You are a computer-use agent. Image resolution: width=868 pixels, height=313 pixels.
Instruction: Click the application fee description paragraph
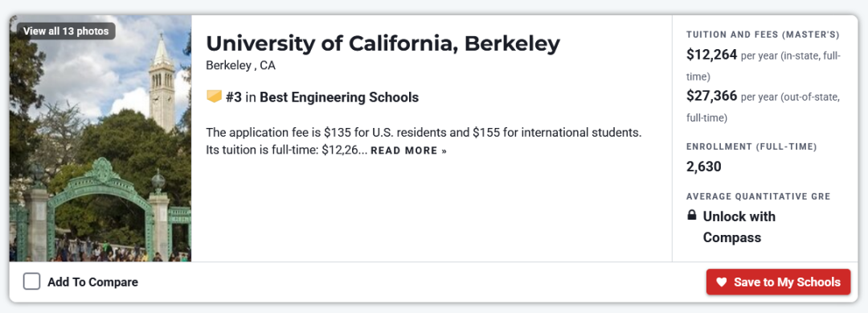pos(424,142)
